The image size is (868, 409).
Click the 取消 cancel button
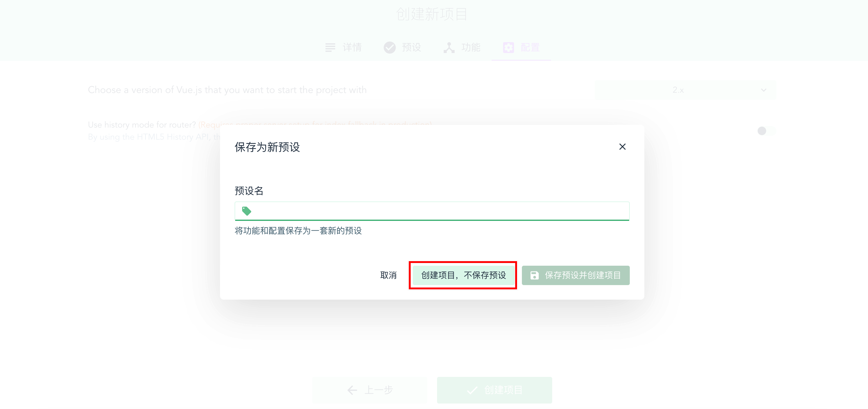point(388,275)
